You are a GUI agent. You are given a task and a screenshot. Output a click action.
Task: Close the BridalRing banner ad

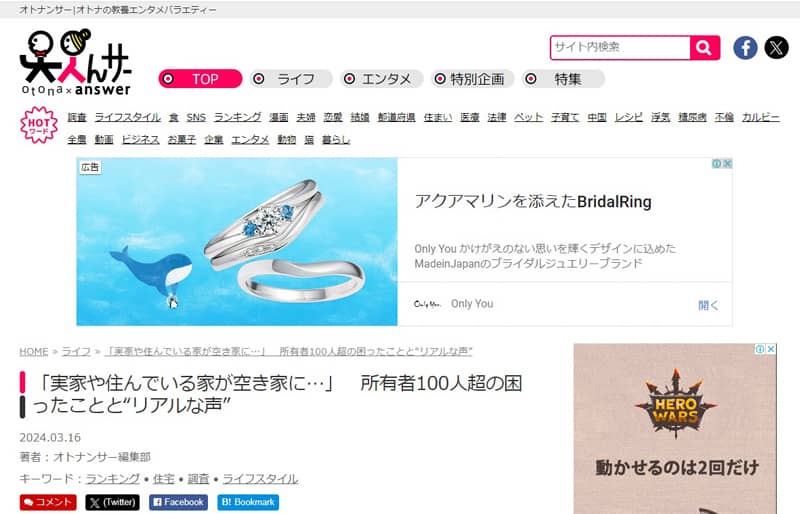tap(728, 163)
